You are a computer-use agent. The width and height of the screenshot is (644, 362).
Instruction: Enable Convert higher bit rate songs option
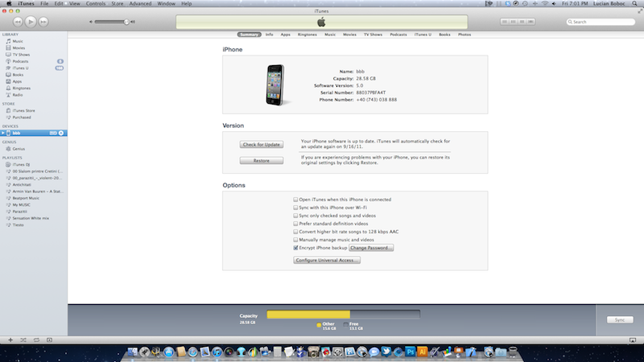[295, 232]
